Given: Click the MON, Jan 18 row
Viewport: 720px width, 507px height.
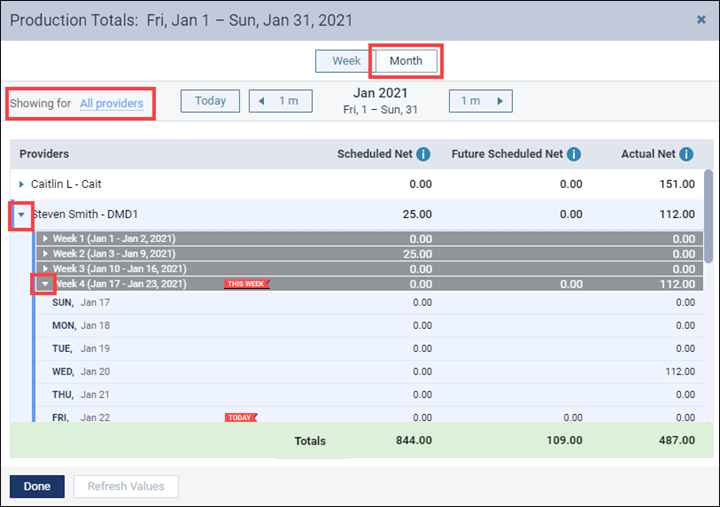Looking at the screenshot, I should pyautogui.click(x=370, y=326).
